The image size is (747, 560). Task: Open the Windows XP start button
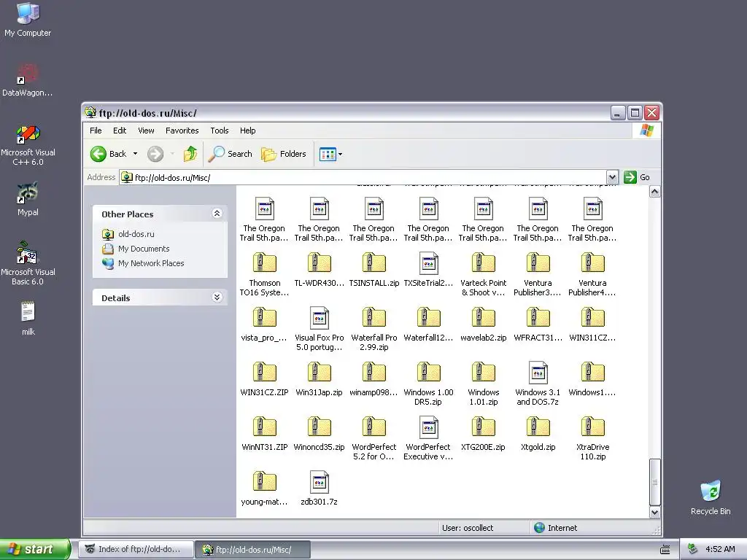pyautogui.click(x=35, y=549)
